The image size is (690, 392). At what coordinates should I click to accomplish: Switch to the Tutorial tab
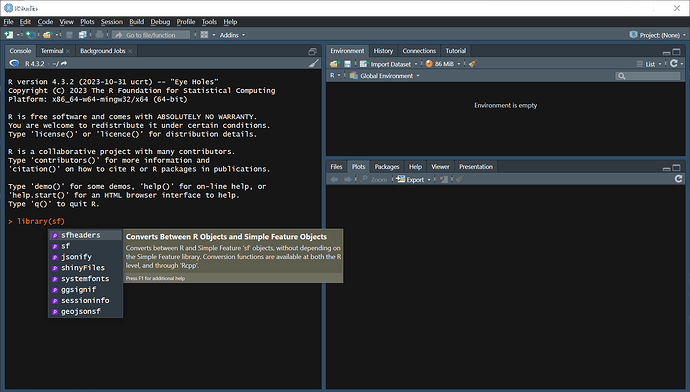(455, 51)
